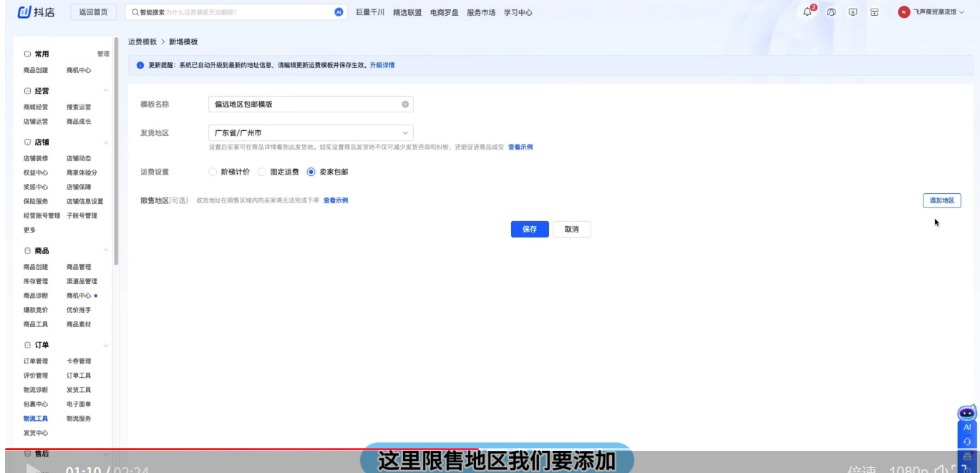980x473 pixels.
Task: Open 商品管理 in sidebar
Action: (79, 267)
